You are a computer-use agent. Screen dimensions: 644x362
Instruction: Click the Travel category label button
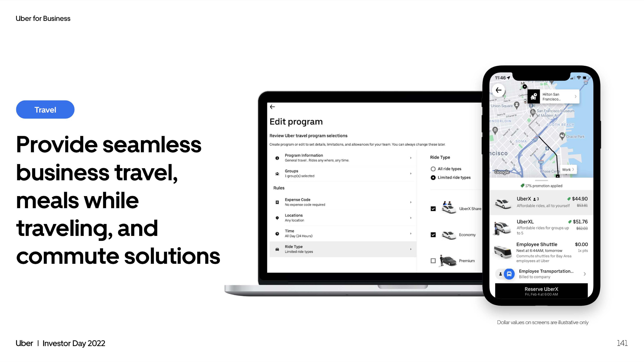pos(46,110)
